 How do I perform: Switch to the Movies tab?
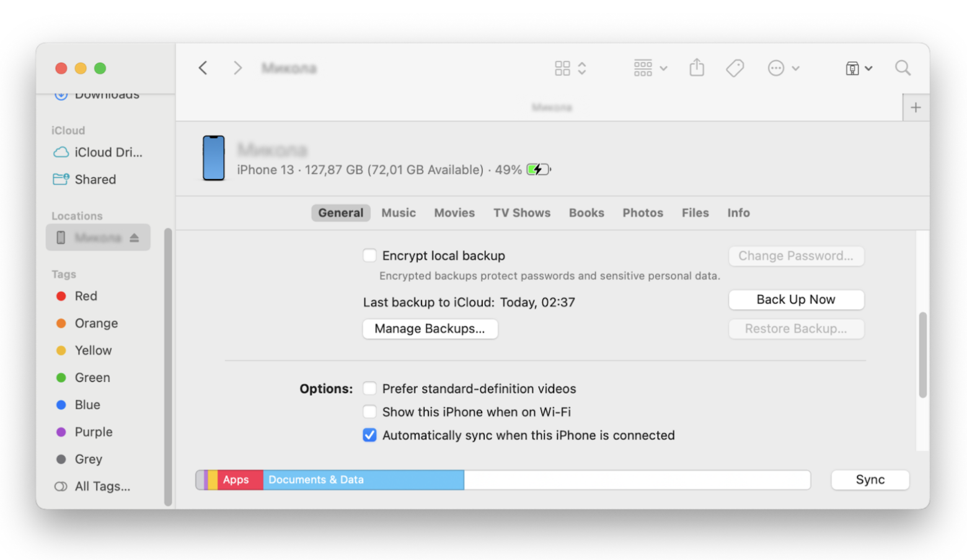point(454,213)
